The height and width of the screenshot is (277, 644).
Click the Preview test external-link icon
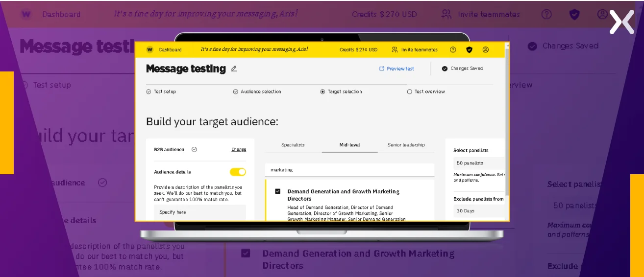coord(382,69)
